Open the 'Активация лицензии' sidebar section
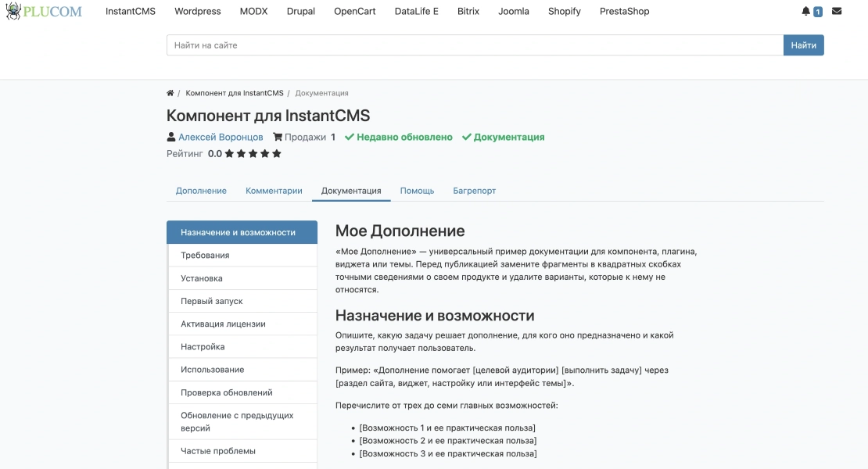This screenshot has width=868, height=469. pyautogui.click(x=242, y=324)
